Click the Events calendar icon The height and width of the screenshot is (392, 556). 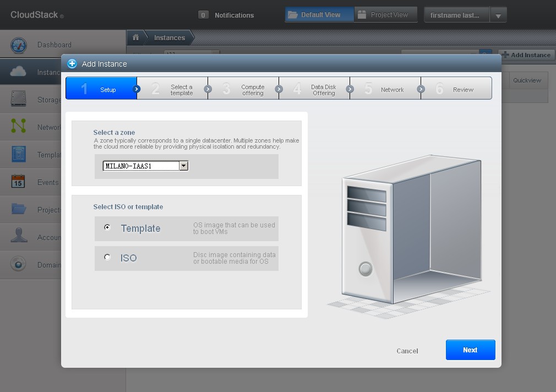click(18, 182)
